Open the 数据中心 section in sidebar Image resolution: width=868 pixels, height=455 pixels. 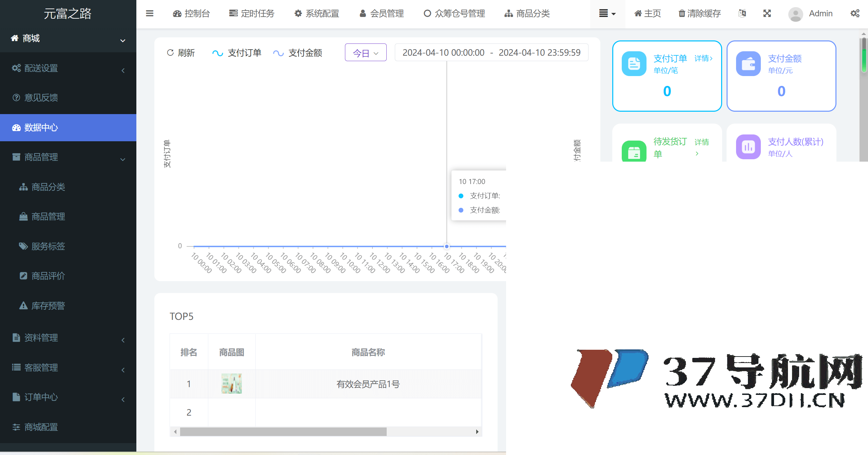point(41,128)
